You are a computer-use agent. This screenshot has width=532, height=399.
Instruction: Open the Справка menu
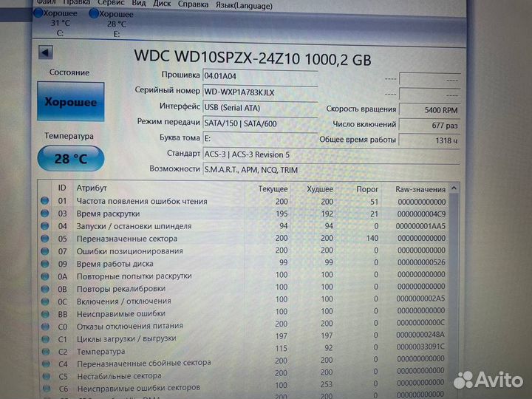click(193, 4)
